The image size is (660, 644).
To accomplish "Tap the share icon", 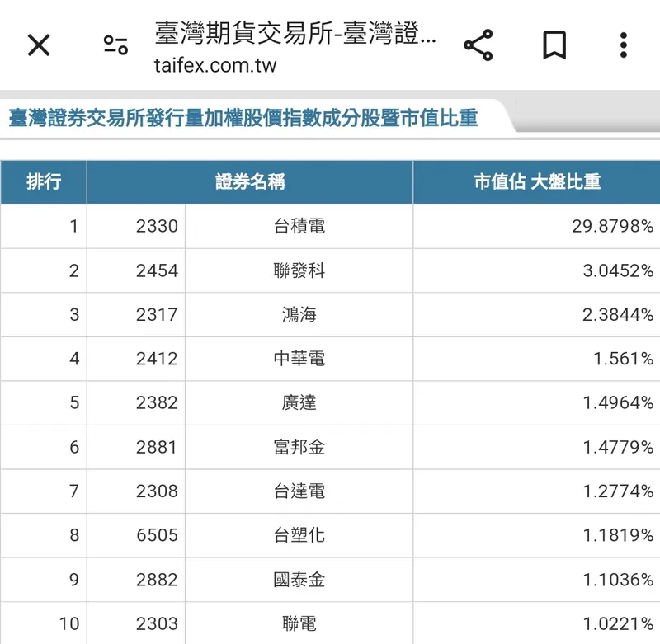I will tap(478, 45).
